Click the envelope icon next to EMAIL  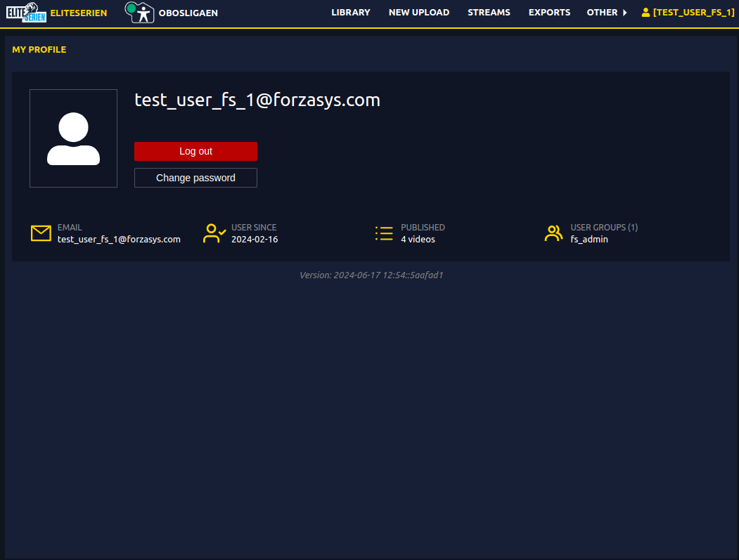41,233
